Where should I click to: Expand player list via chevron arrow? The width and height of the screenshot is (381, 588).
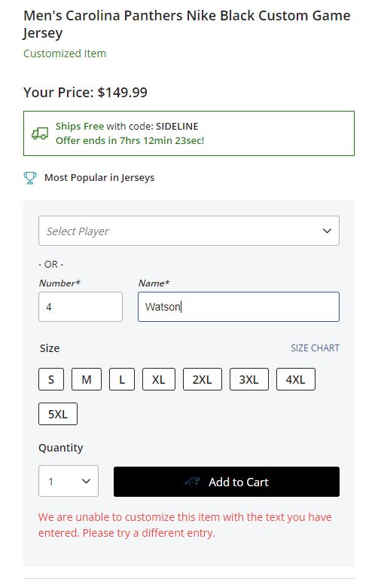[327, 231]
